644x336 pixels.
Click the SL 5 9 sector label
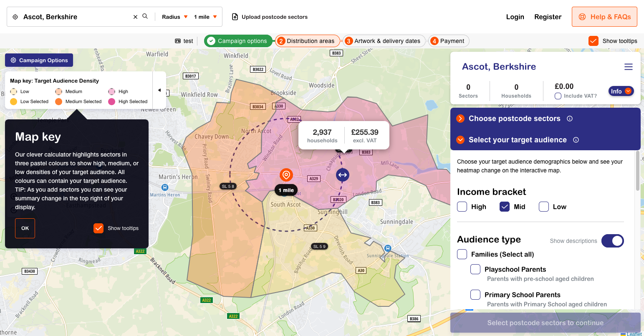pos(319,246)
